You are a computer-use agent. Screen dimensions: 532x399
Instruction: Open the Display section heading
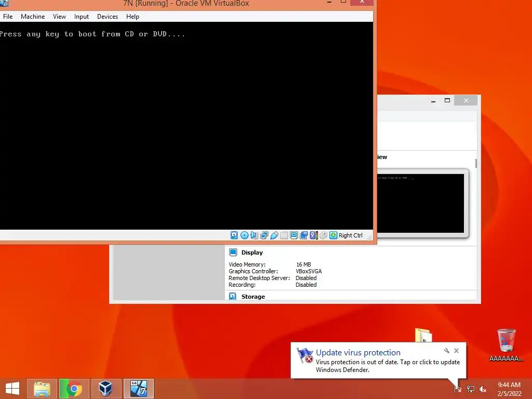click(252, 252)
